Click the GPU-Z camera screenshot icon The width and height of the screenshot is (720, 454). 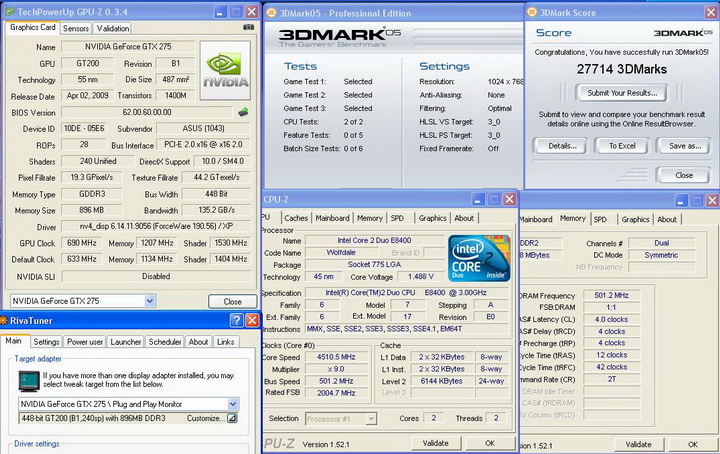[248, 28]
